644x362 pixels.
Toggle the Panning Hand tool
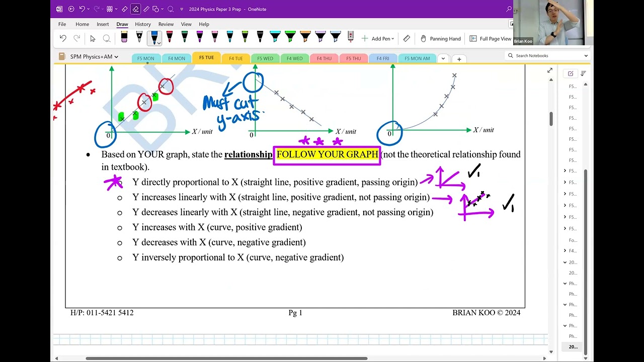pyautogui.click(x=440, y=39)
